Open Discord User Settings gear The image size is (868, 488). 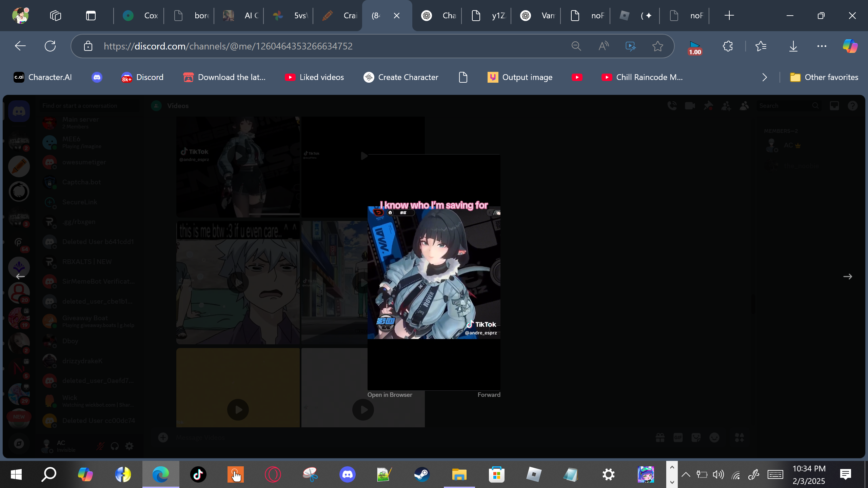coord(129,446)
